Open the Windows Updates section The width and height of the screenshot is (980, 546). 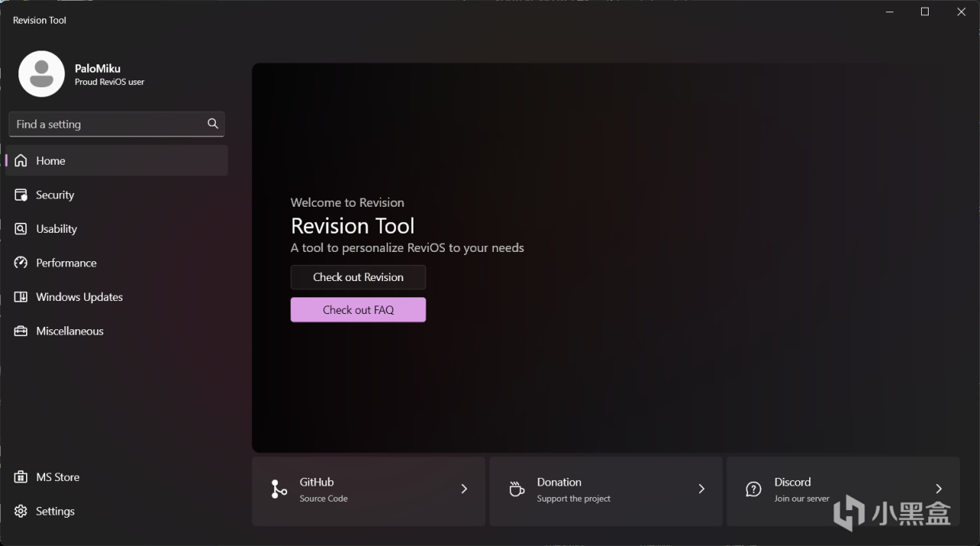80,297
